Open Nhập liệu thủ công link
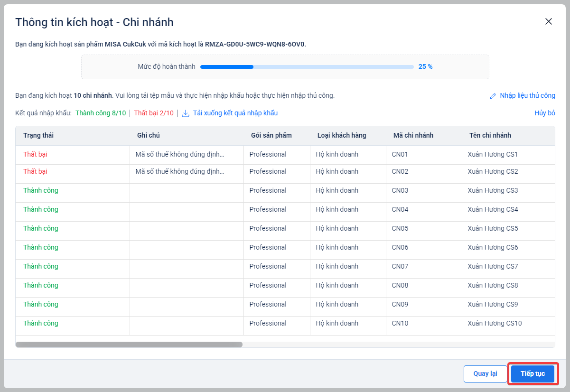Image resolution: width=570 pixels, height=392 pixels. point(527,95)
